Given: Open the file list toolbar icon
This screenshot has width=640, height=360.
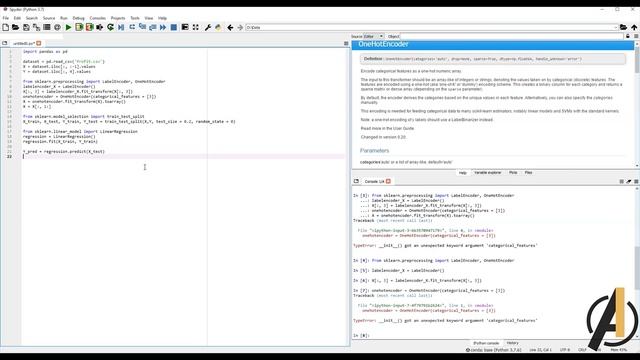Looking at the screenshot, I should click(47, 27).
